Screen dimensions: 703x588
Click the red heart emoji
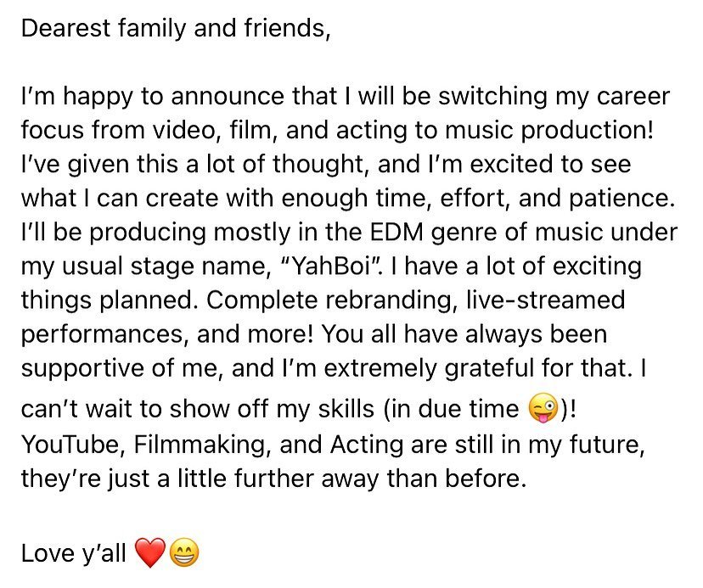(x=150, y=552)
